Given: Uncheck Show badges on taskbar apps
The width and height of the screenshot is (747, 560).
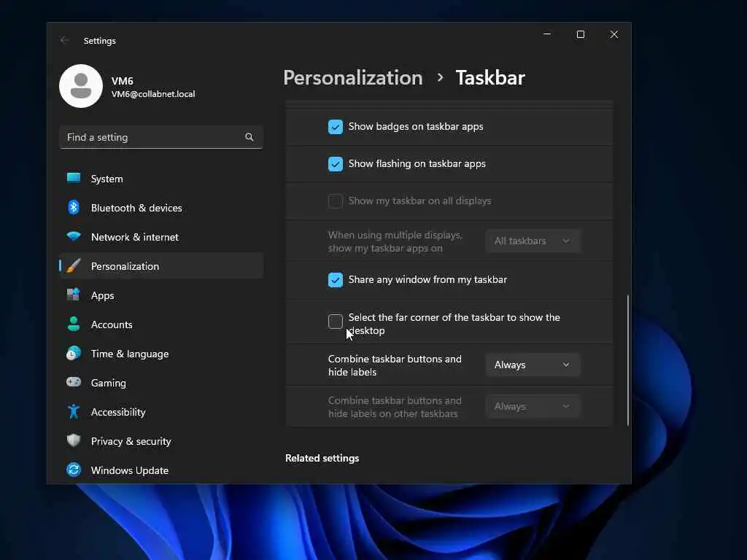Looking at the screenshot, I should (x=336, y=127).
